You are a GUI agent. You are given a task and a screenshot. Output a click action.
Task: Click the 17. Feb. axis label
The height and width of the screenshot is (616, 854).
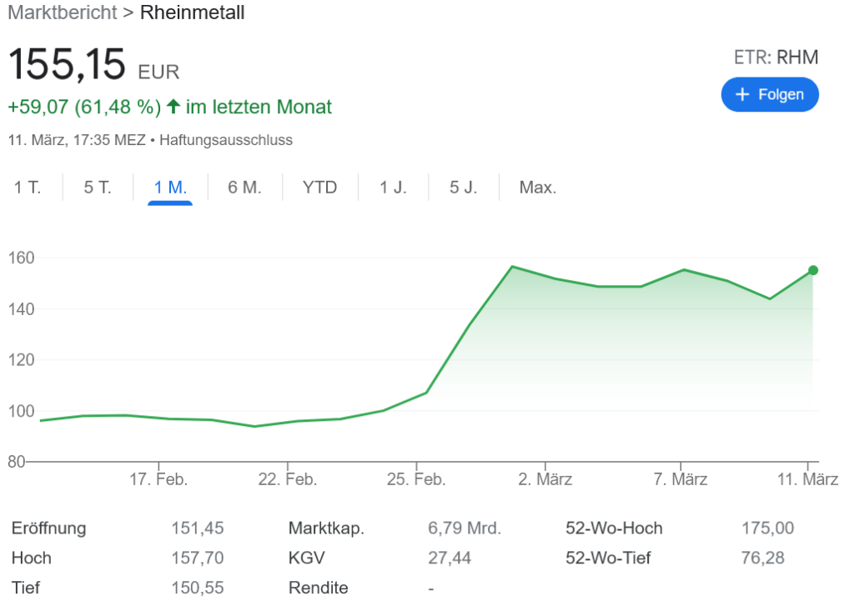159,479
